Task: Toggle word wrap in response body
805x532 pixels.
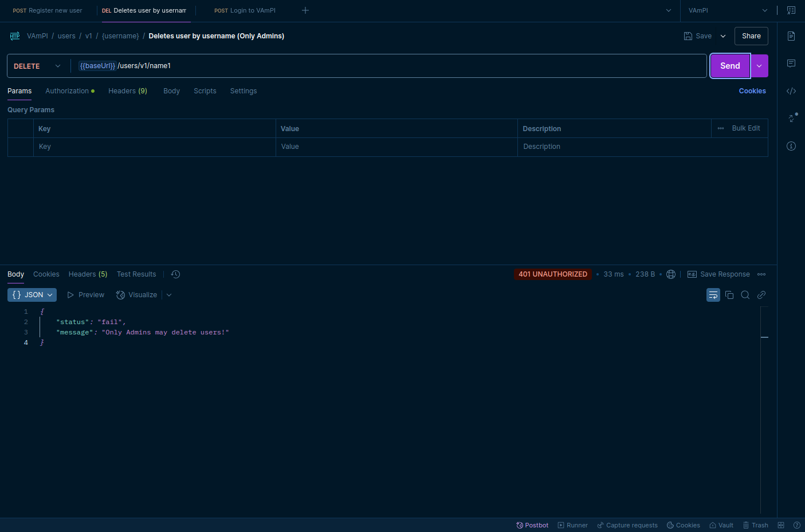Action: pos(713,295)
